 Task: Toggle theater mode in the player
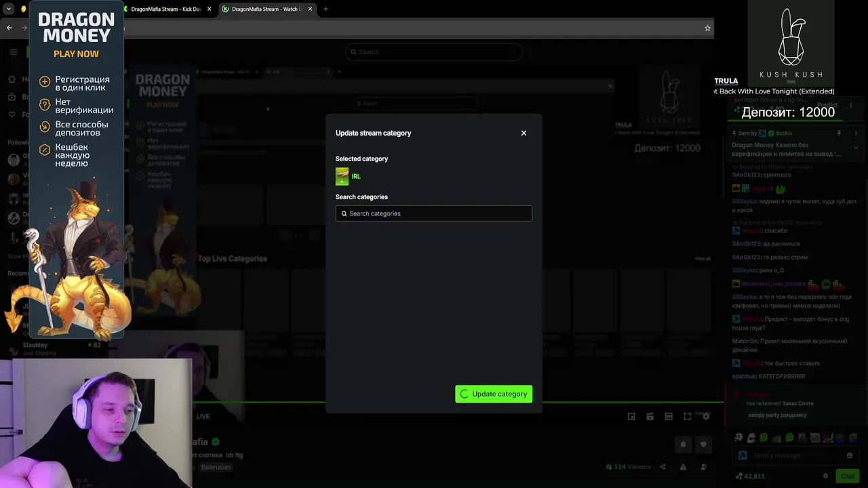669,416
